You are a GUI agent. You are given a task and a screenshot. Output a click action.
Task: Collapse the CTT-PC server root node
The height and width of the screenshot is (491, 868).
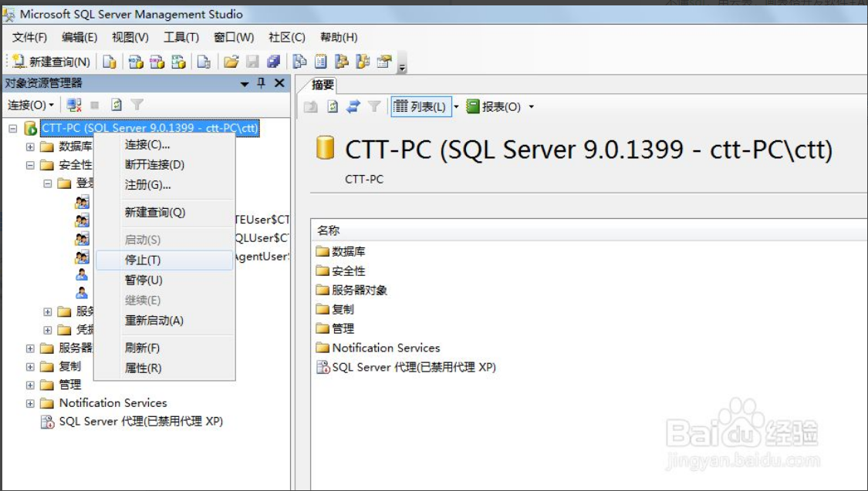pyautogui.click(x=13, y=128)
